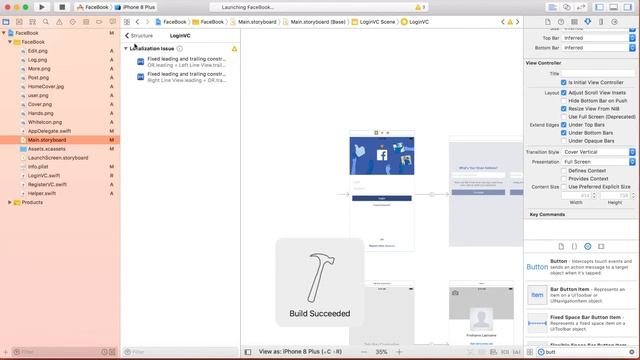This screenshot has width=640, height=360.
Task: Open the Issue navigator warning icon
Action: pyautogui.click(x=59, y=22)
